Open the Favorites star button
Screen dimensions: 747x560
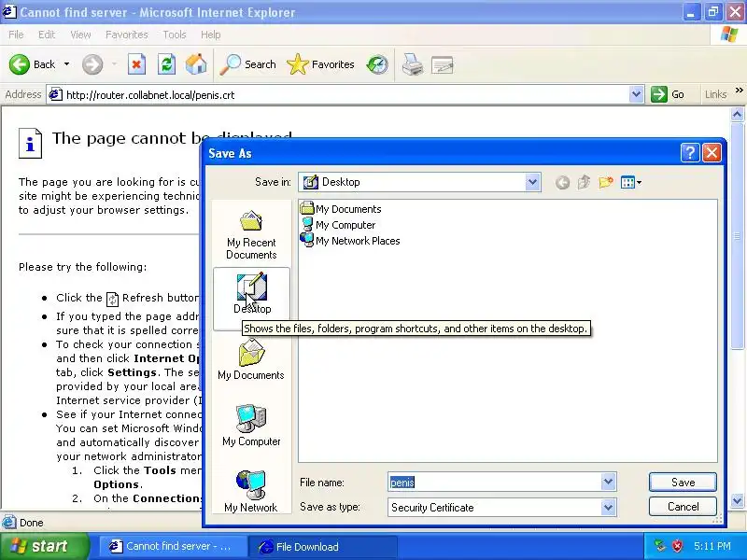[x=320, y=64]
